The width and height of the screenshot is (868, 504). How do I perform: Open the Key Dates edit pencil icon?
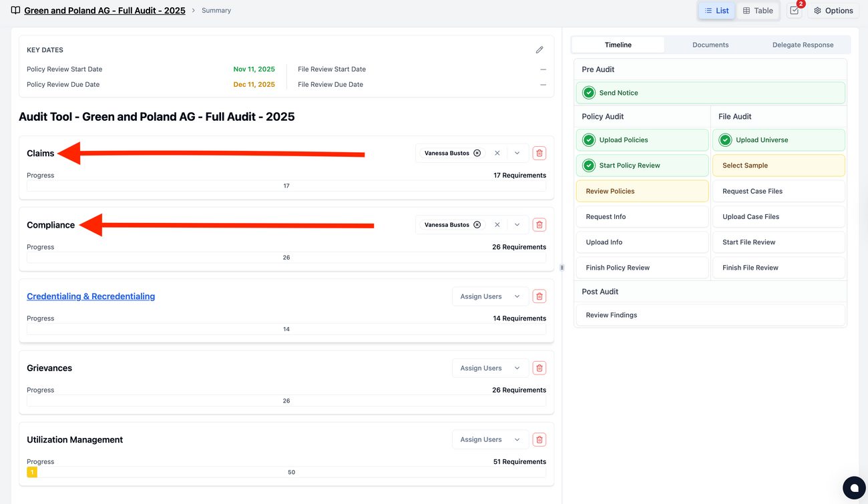539,49
